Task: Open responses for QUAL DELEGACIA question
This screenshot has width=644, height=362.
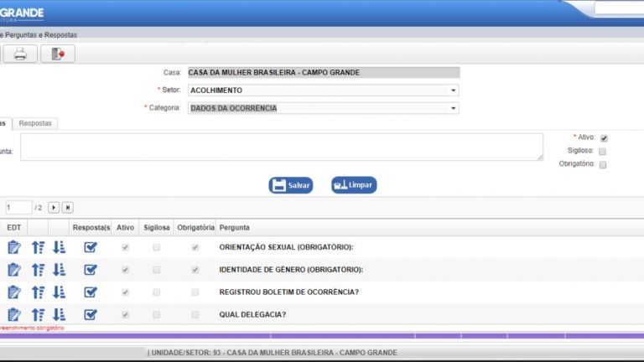Action: click(91, 315)
